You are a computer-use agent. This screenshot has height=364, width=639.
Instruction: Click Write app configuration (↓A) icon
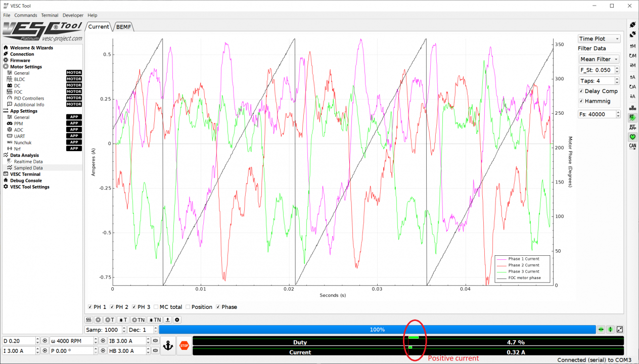632,96
